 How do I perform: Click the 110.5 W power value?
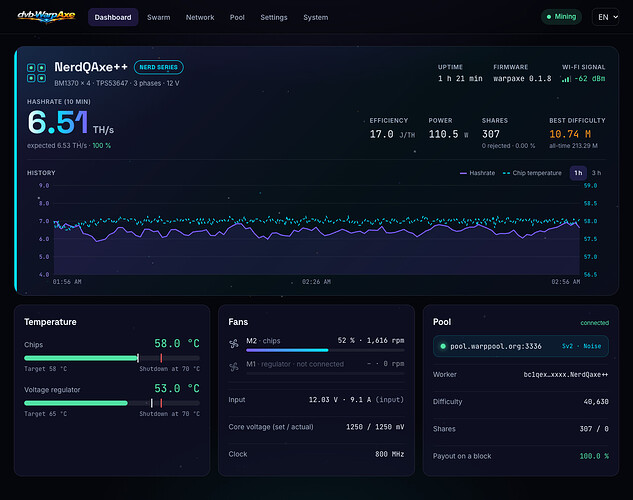[449, 134]
